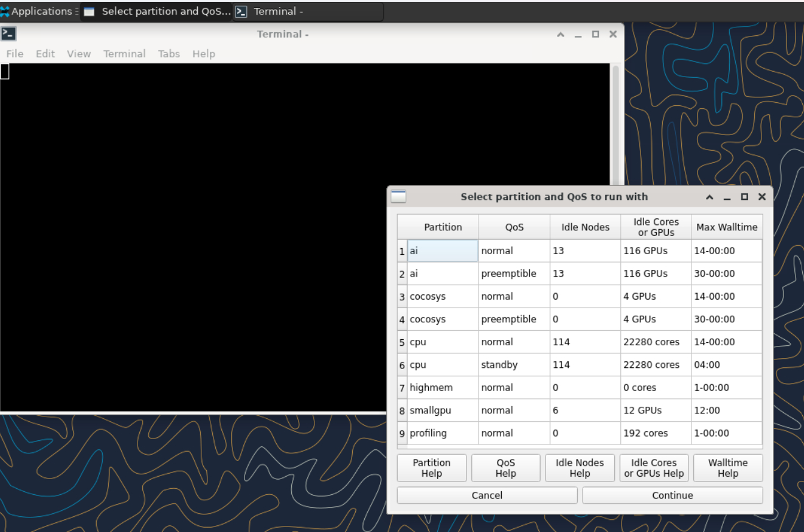804x532 pixels.
Task: Click the '12:00' walltime cell
Action: [x=727, y=410]
